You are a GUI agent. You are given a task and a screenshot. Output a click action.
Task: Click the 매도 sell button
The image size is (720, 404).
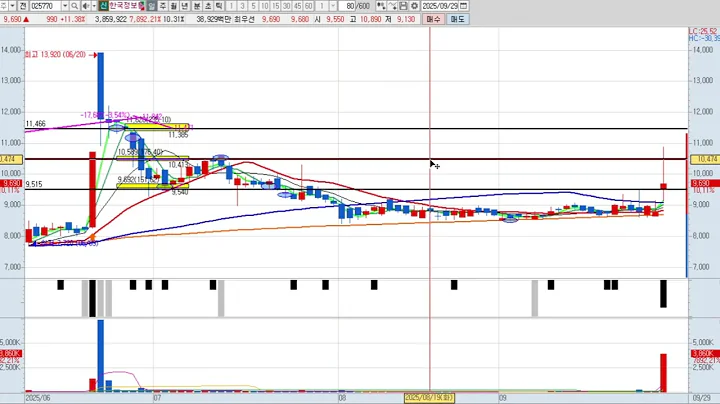(x=457, y=19)
